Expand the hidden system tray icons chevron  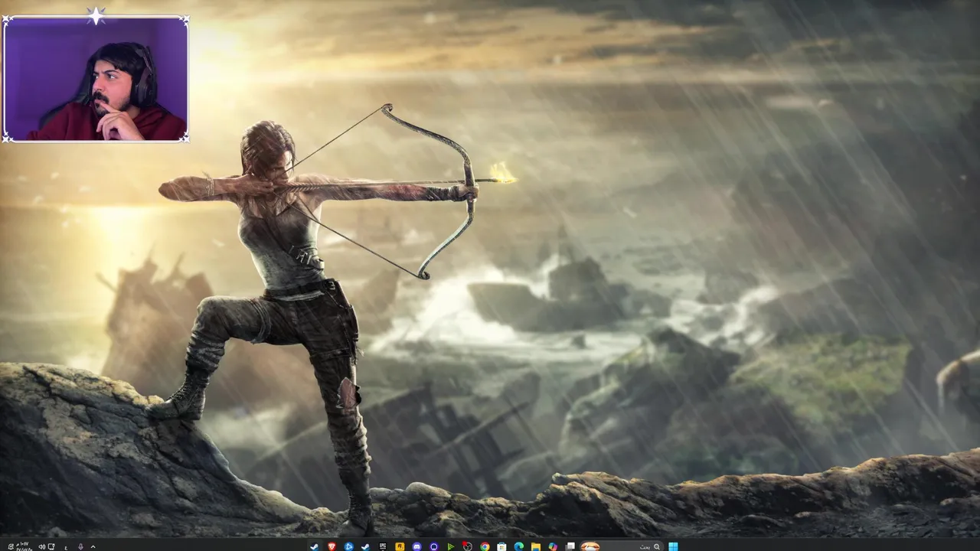(x=93, y=546)
